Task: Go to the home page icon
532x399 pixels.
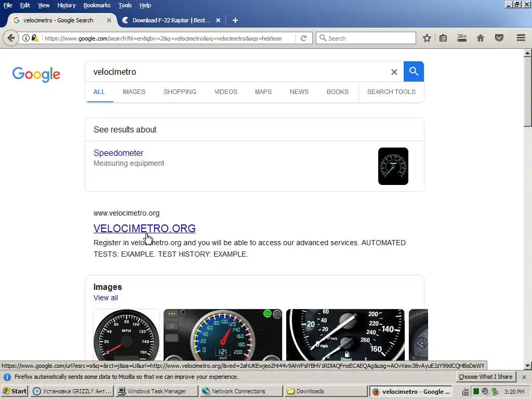Action: coord(481,38)
